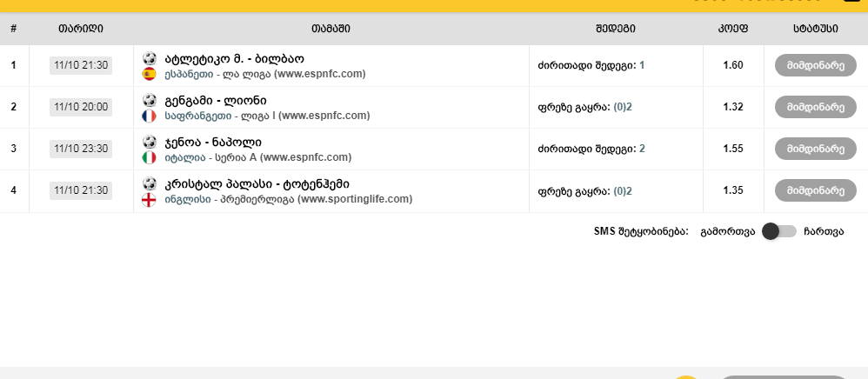Click the ჩართვა label
Screen dimensions: 868x379
pyautogui.click(x=824, y=232)
